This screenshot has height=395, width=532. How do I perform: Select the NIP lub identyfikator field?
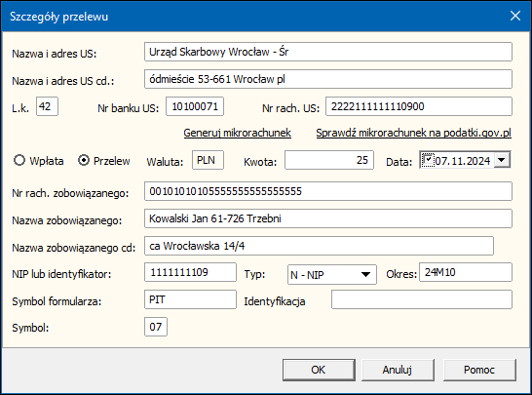190,272
